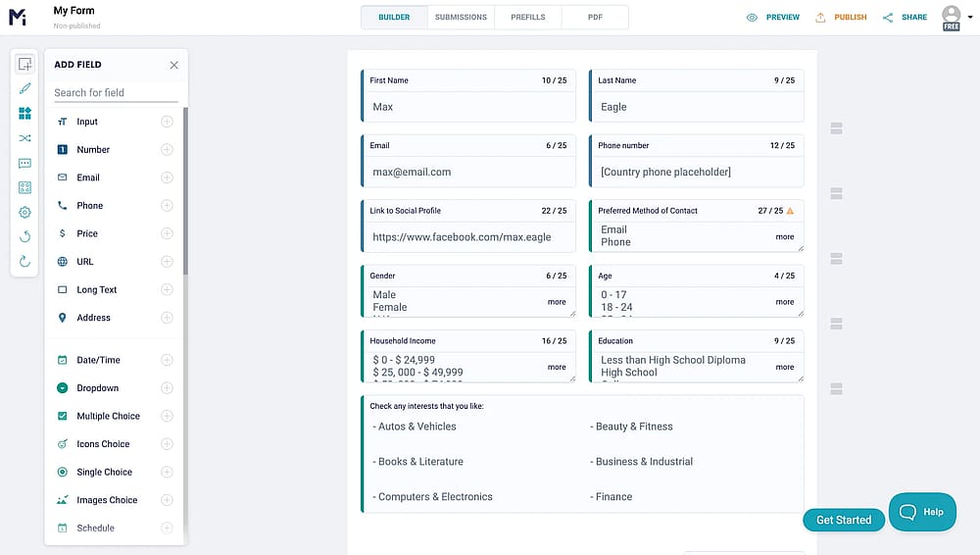
Task: Open the user account dropdown arrow
Action: 970,18
